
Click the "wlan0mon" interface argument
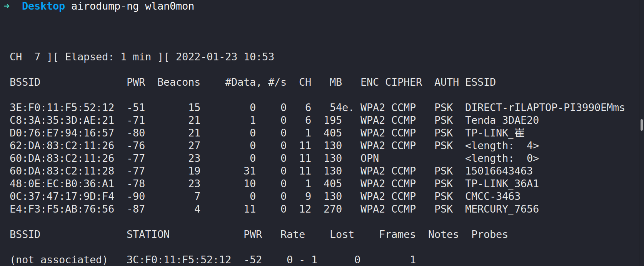click(169, 6)
